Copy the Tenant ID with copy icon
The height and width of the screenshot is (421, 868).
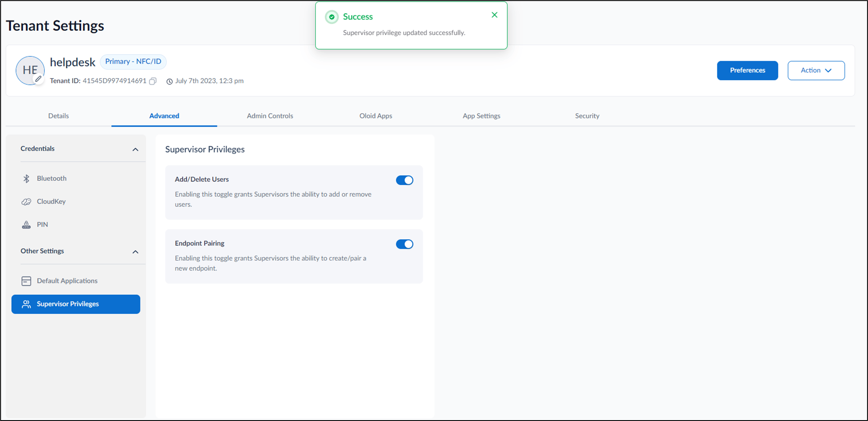153,81
